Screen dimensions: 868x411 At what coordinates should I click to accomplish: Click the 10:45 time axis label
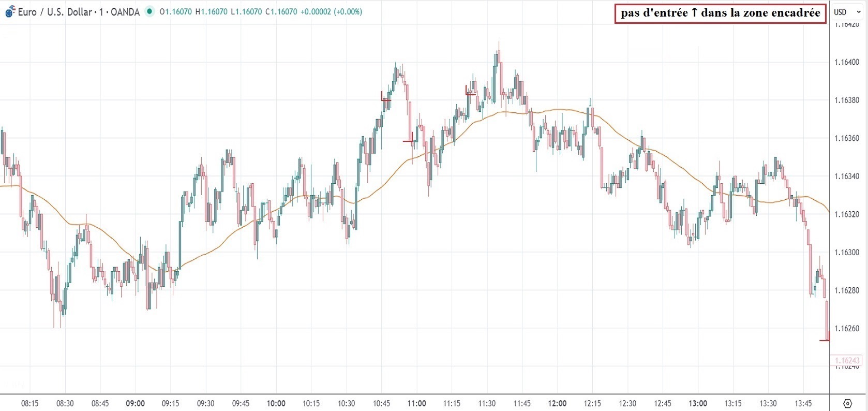click(x=382, y=403)
